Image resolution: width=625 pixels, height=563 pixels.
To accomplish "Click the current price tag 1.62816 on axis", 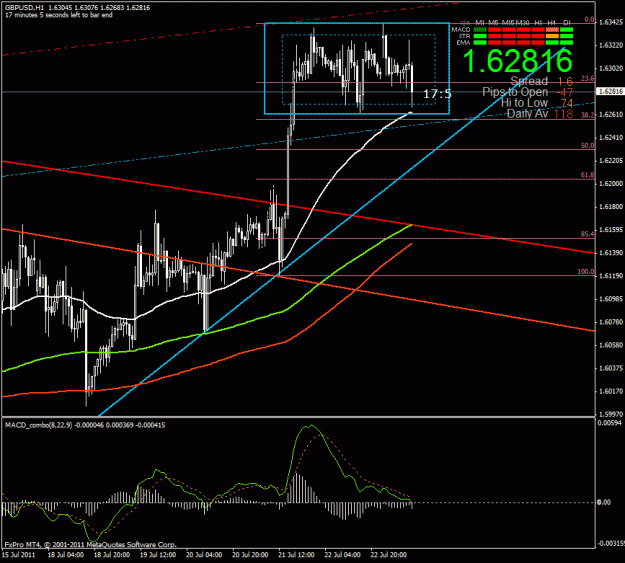I will pos(610,92).
